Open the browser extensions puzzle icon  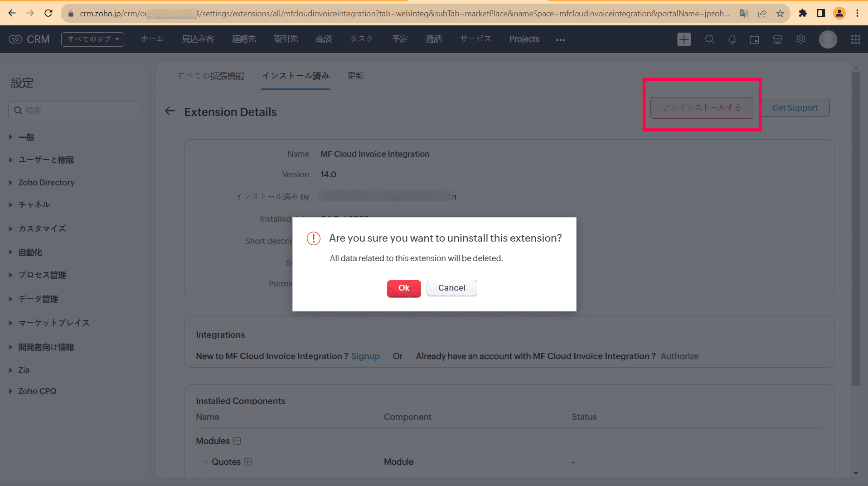[803, 13]
